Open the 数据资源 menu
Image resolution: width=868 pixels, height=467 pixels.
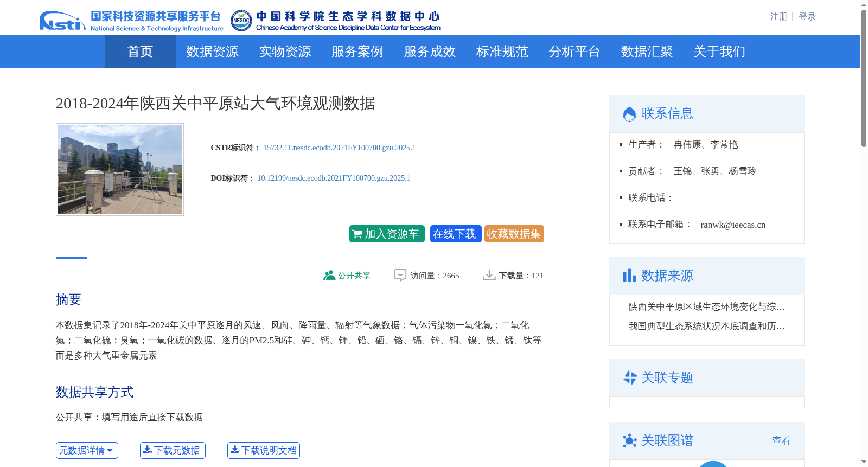(213, 52)
